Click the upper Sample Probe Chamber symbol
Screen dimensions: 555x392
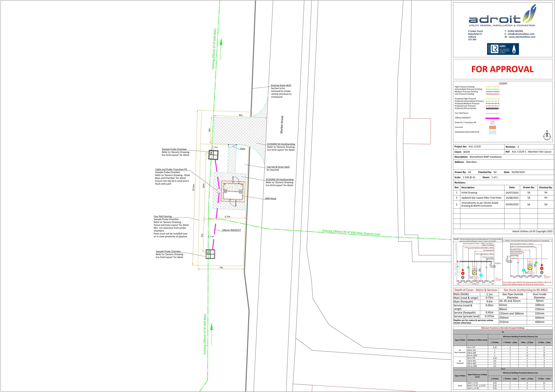click(213, 155)
